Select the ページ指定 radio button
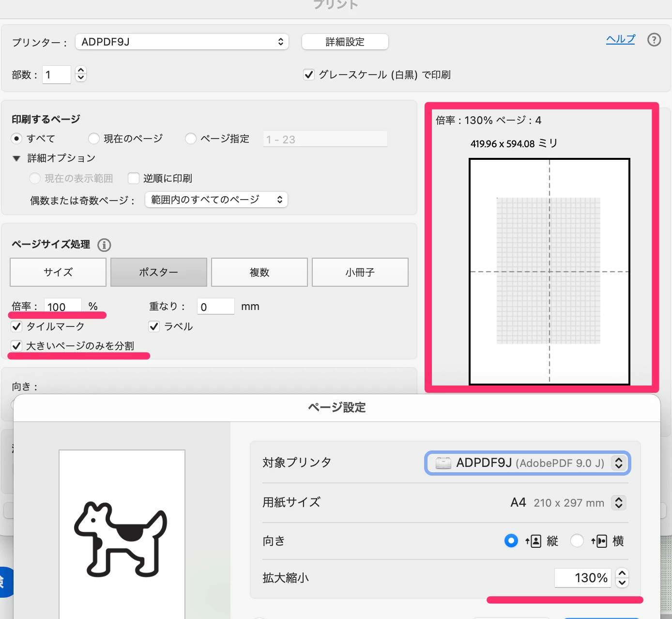 (x=191, y=139)
